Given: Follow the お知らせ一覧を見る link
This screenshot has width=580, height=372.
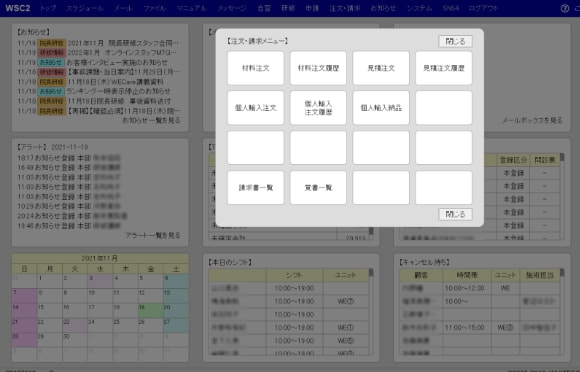Looking at the screenshot, I should click(x=151, y=120).
